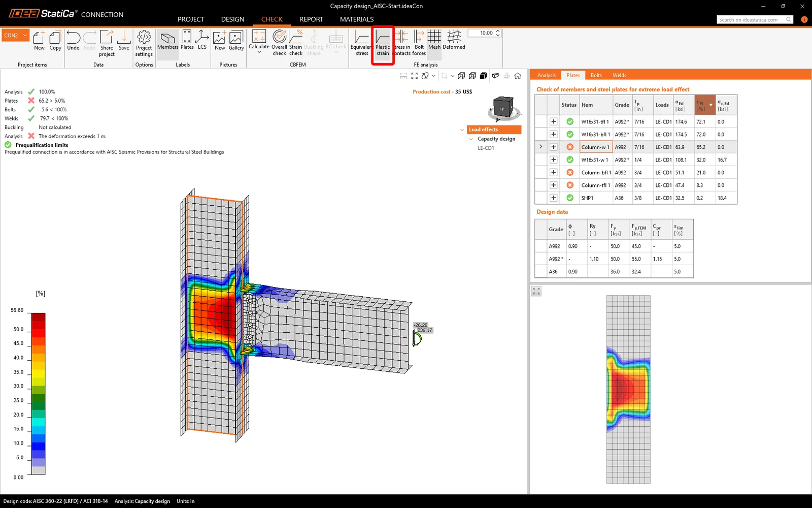Click the rotate view icon in viewport

[x=425, y=76]
